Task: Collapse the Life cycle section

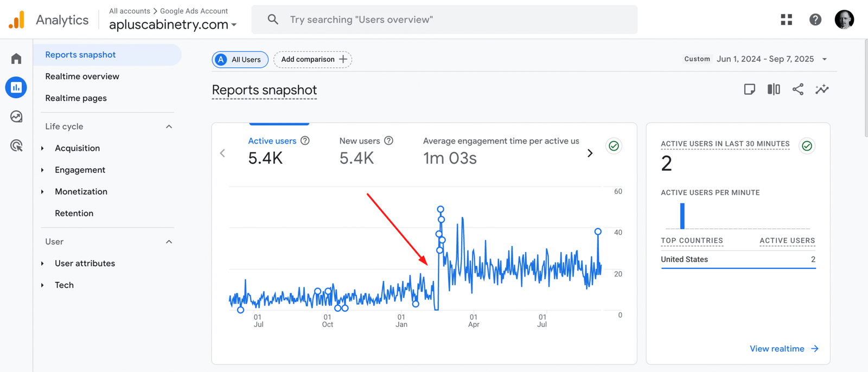Action: pos(169,126)
